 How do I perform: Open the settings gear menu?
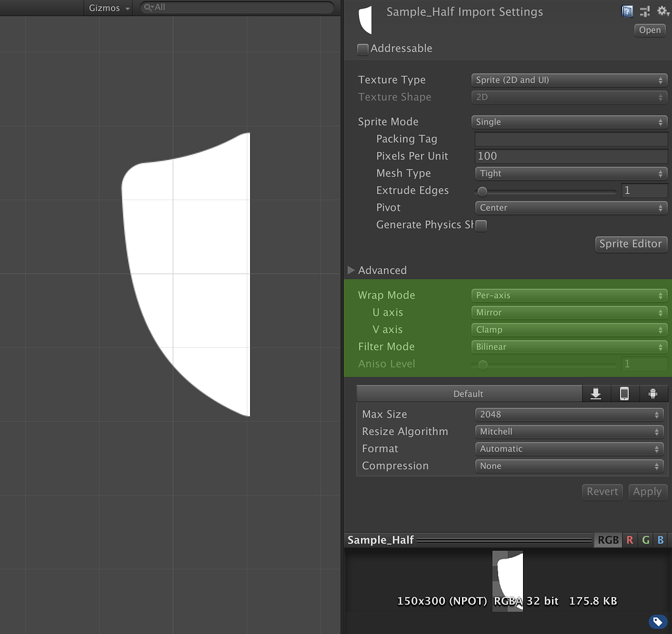(x=663, y=11)
